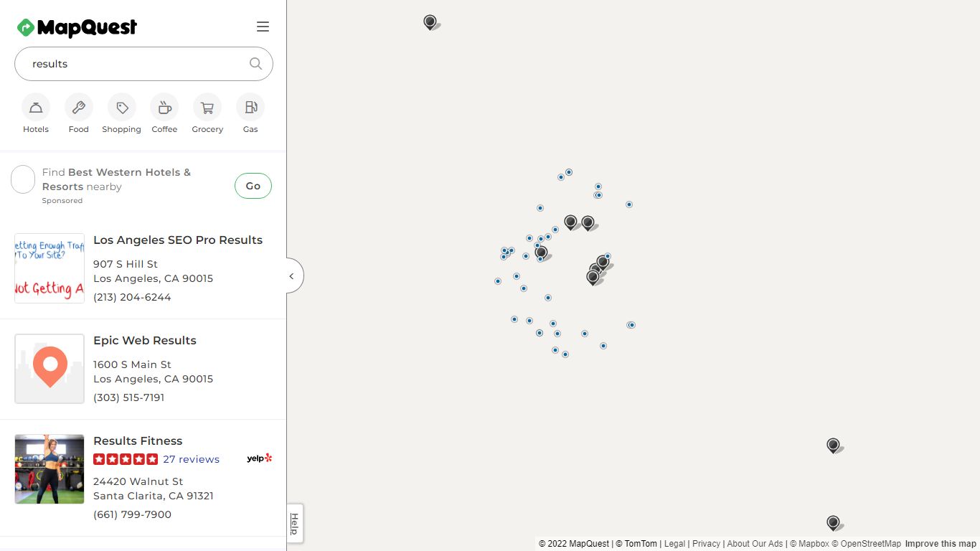
Task: Click the map pin at top of map
Action: [430, 22]
